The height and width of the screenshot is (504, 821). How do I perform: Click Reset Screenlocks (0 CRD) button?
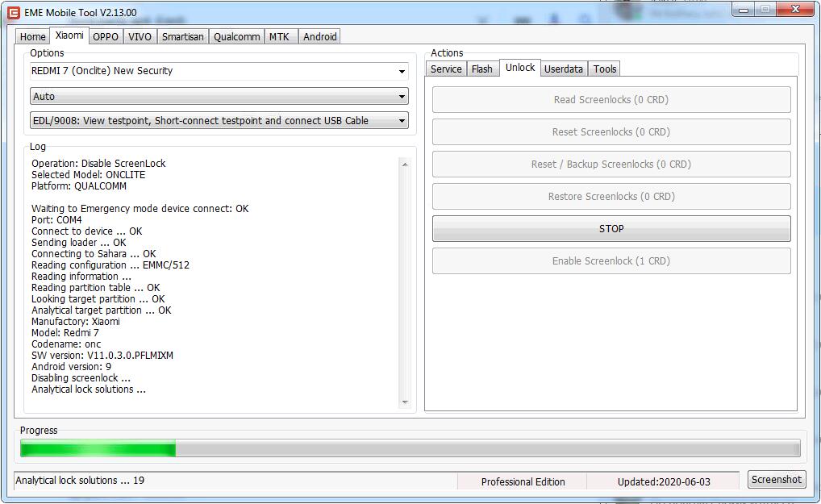point(611,132)
